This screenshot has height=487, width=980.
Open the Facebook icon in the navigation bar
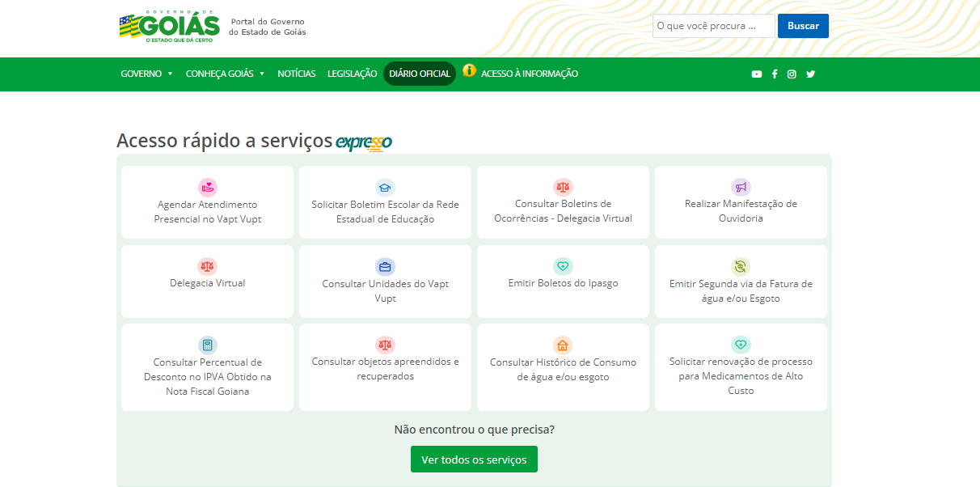coord(775,74)
